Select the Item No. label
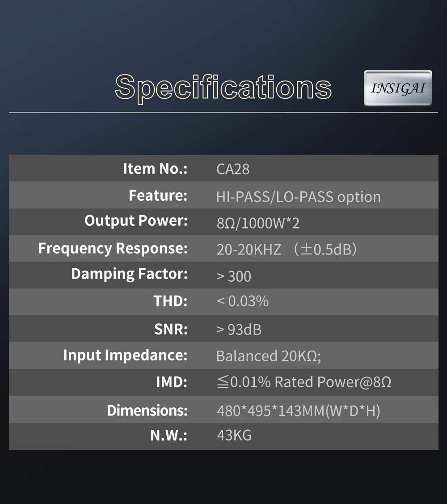 pyautogui.click(x=155, y=169)
